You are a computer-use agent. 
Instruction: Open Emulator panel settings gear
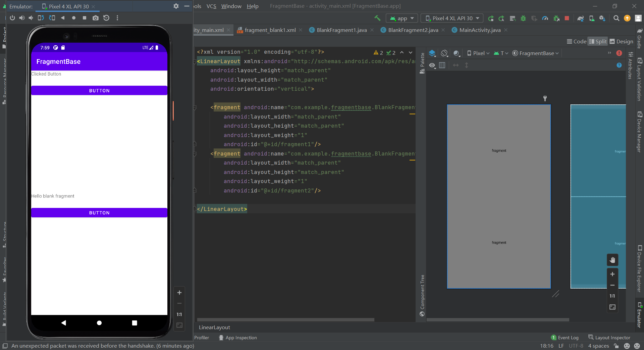pos(176,6)
